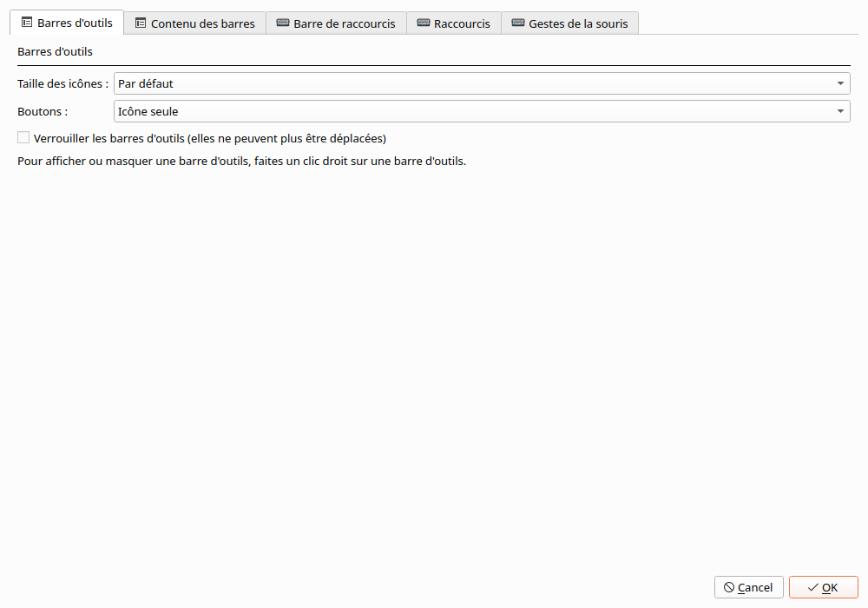Go to the Raccourcis tab
This screenshot has height=608, width=868.
[454, 23]
